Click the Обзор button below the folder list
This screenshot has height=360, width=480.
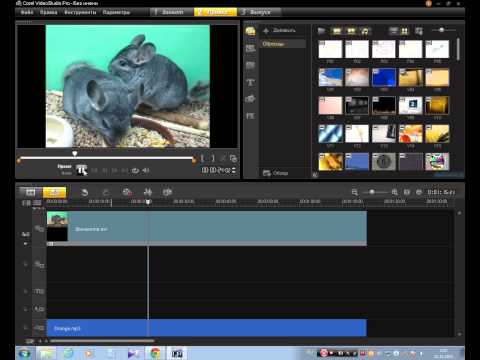pos(276,173)
